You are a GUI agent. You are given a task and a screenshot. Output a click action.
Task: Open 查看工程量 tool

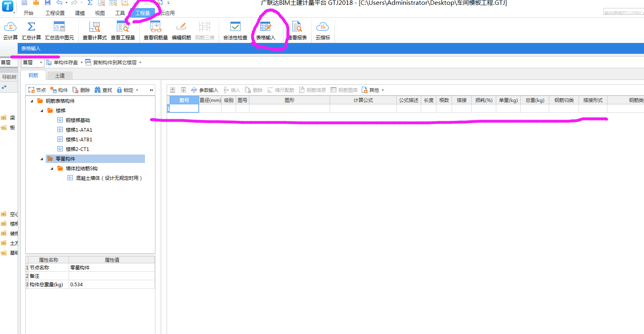[123, 31]
